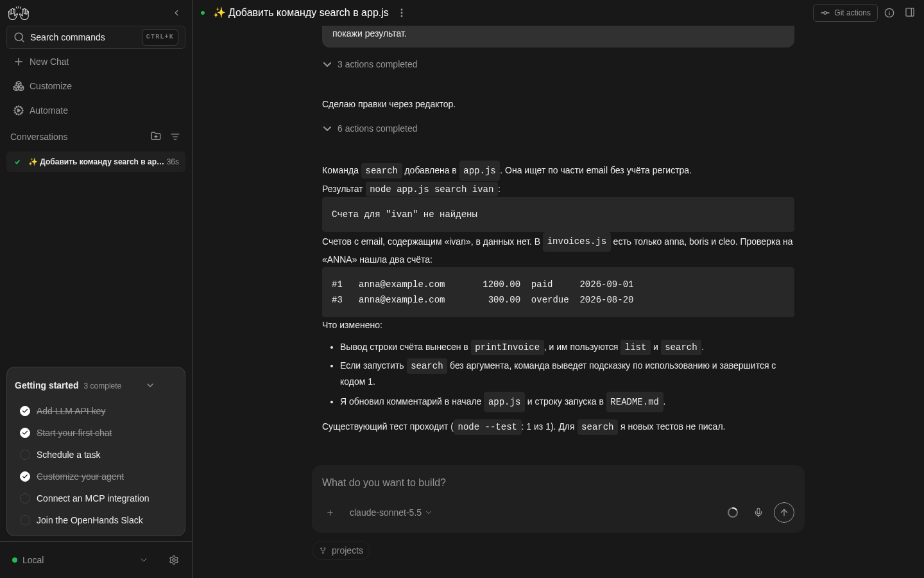Open the conversations filter icon
This screenshot has height=578, width=924.
tap(175, 137)
